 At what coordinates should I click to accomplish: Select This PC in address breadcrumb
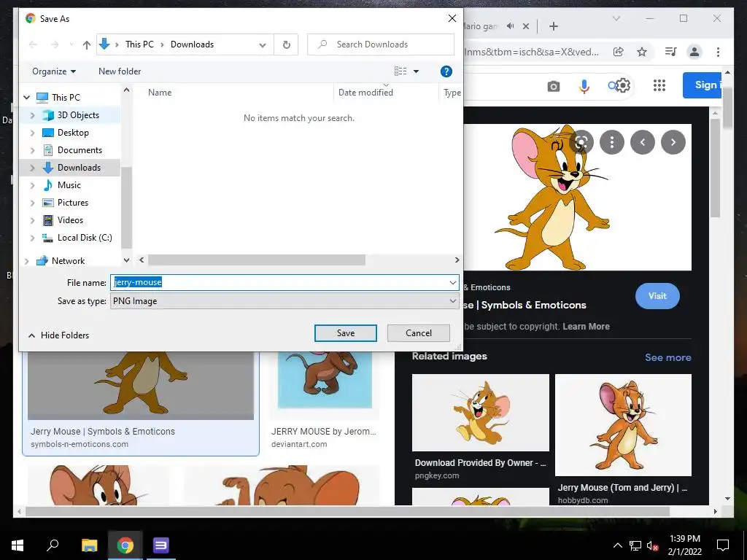point(139,44)
